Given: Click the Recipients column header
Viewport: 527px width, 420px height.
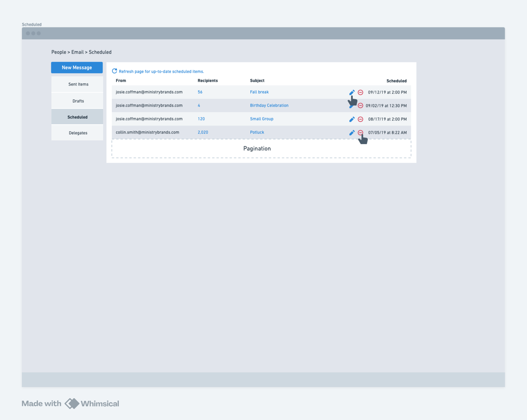Looking at the screenshot, I should coord(208,81).
